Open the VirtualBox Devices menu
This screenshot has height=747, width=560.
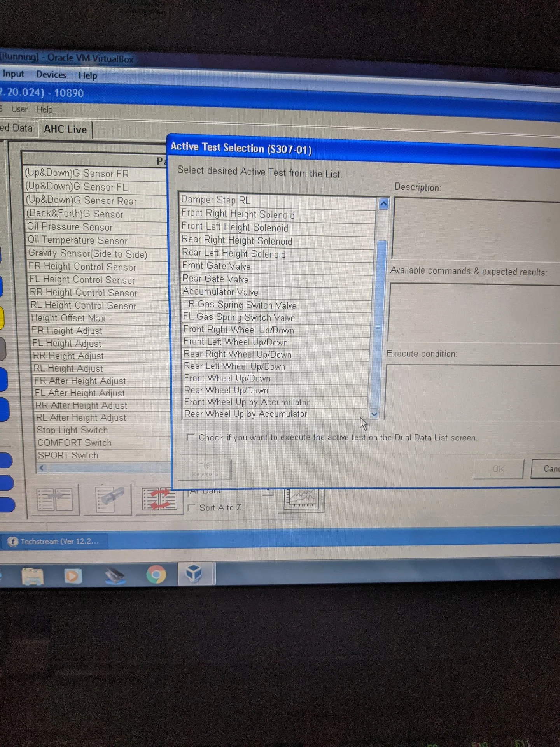[x=51, y=75]
